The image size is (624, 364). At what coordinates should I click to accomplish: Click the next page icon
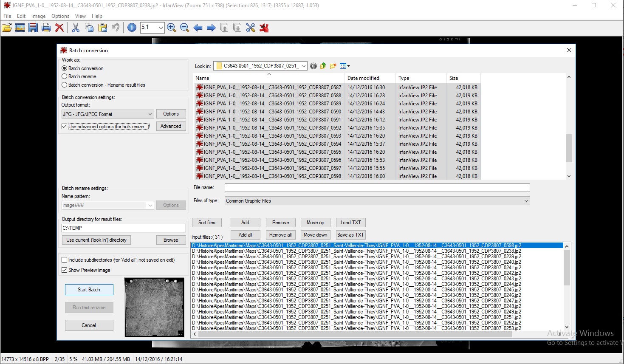pos(237,28)
